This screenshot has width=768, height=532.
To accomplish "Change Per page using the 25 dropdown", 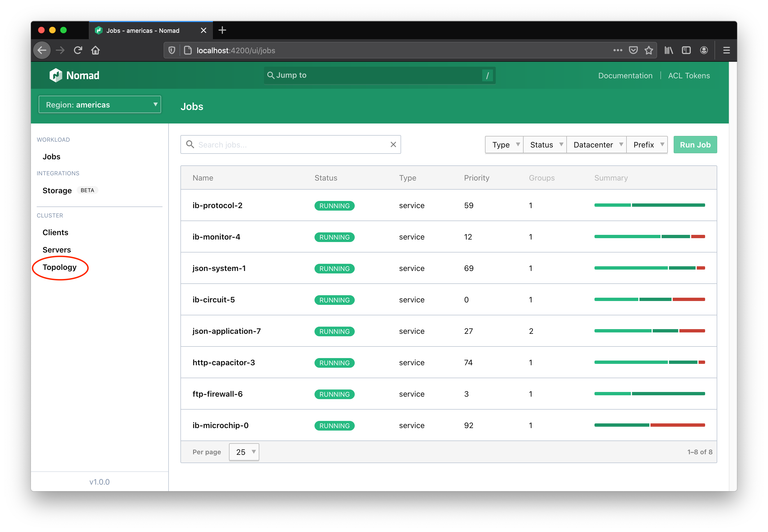I will 244,452.
